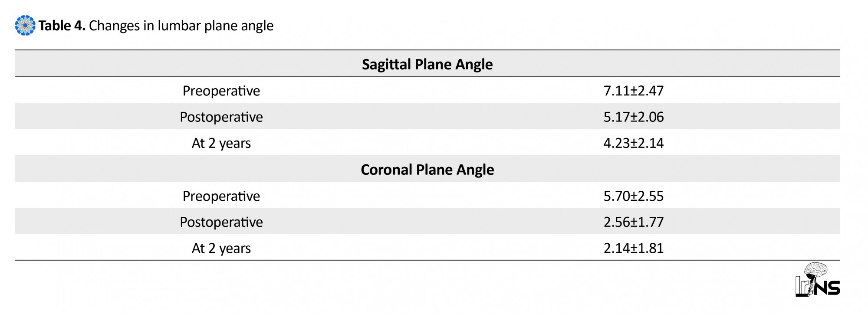Select coronal Preoperative row label
This screenshot has height=314, width=868.
(x=221, y=196)
